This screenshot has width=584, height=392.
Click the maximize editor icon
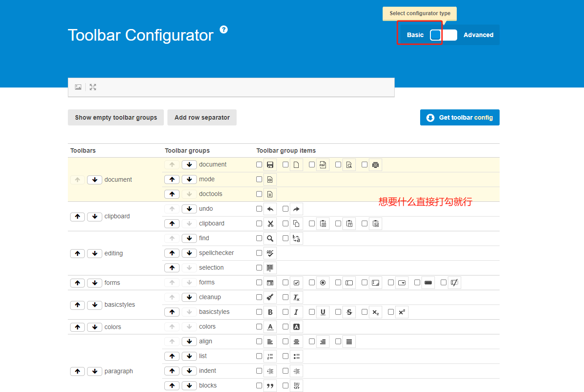coord(92,87)
